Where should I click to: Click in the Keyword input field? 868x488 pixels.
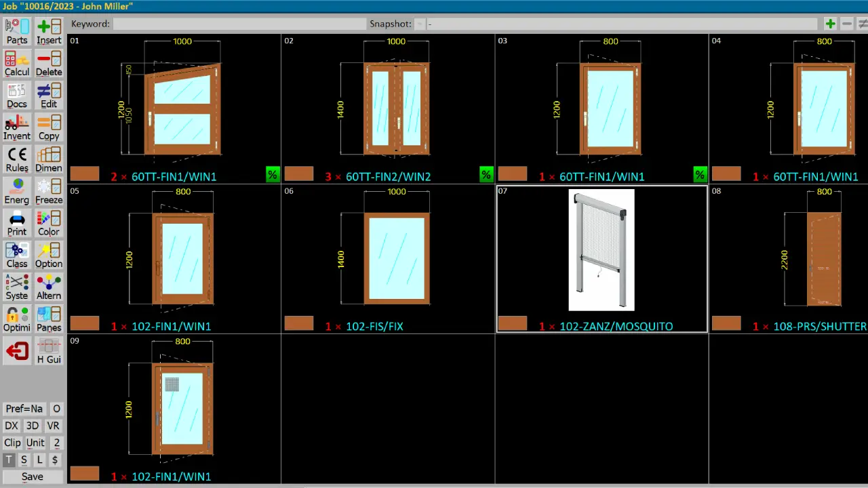coord(239,24)
